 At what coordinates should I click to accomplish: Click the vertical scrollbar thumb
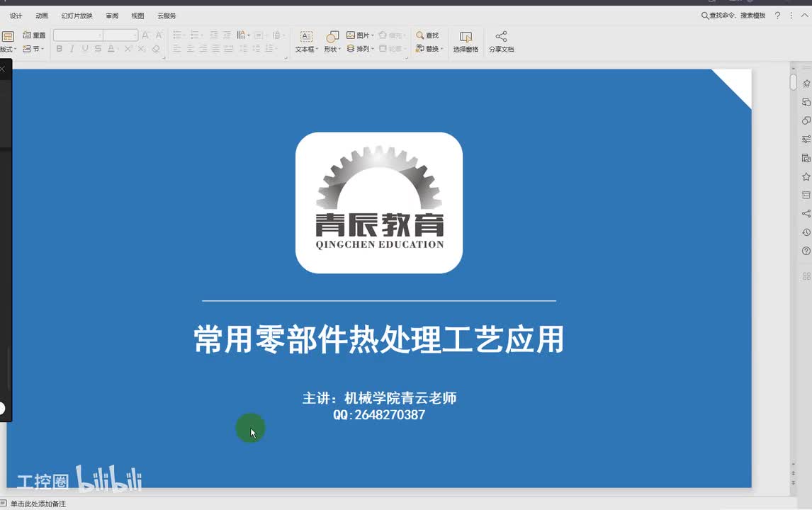(x=794, y=81)
